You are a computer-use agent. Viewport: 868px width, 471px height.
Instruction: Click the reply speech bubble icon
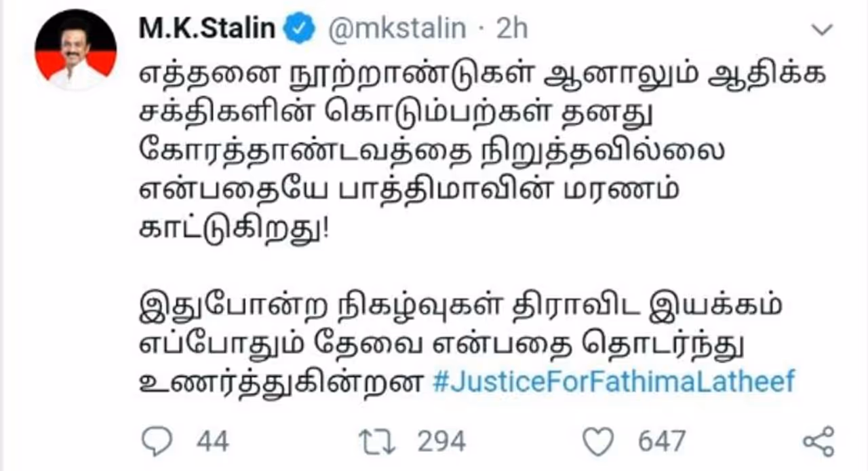159,442
